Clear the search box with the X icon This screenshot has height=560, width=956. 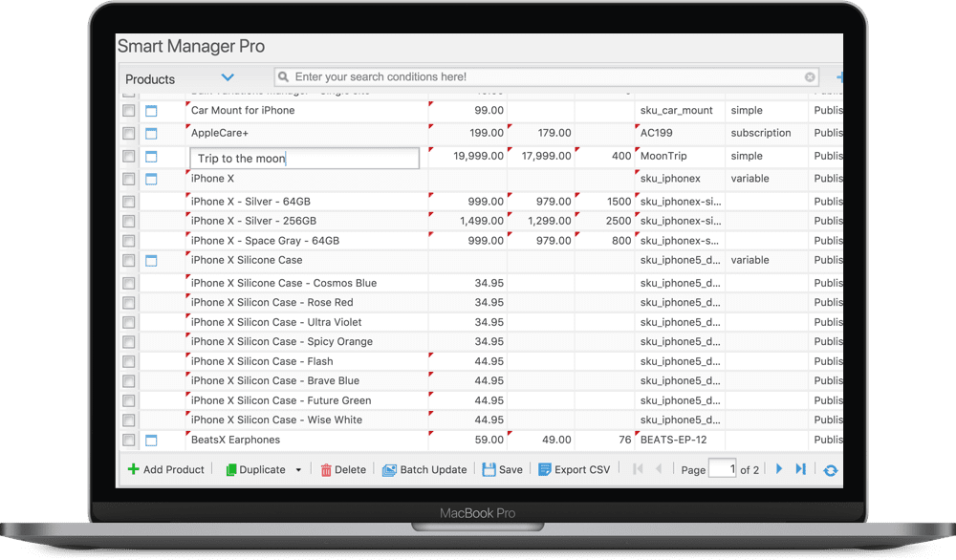(810, 76)
